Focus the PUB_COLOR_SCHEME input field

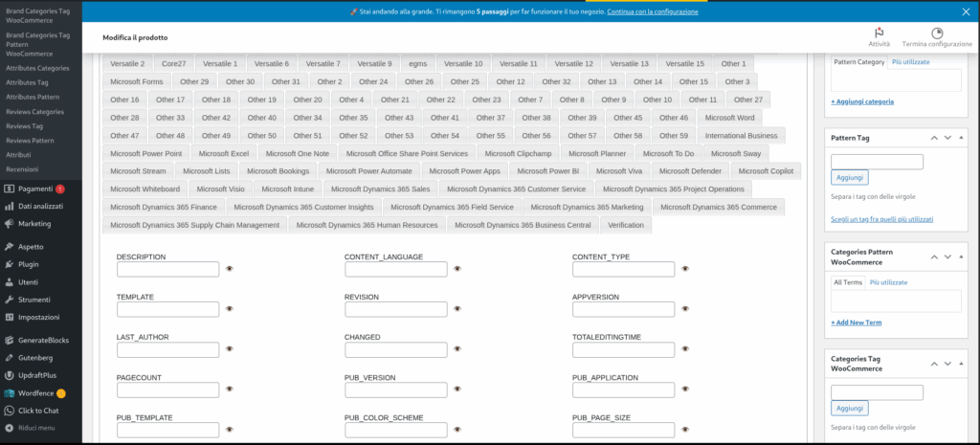click(x=395, y=430)
